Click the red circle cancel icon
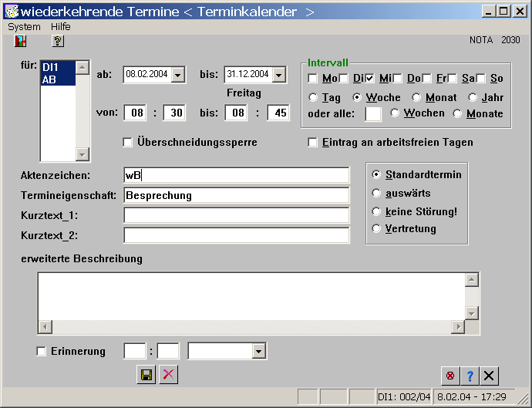532x408 pixels. coord(450,376)
